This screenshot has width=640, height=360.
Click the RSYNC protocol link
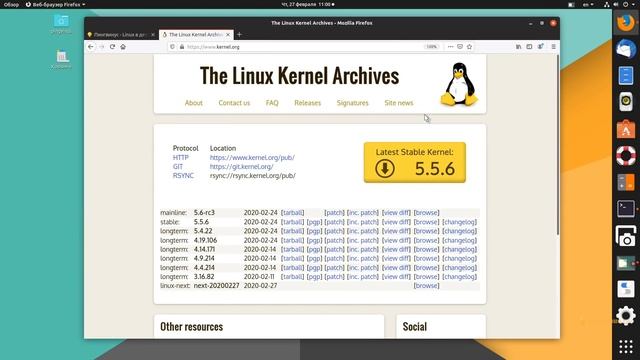click(183, 176)
